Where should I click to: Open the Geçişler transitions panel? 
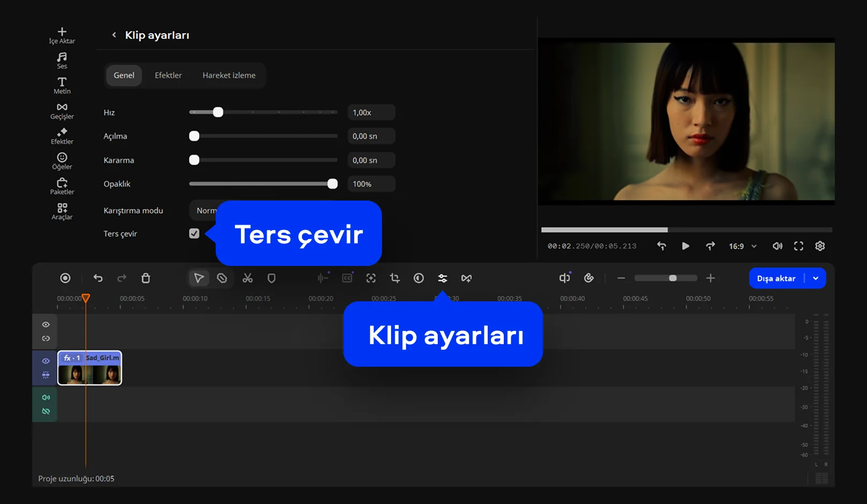tap(62, 111)
